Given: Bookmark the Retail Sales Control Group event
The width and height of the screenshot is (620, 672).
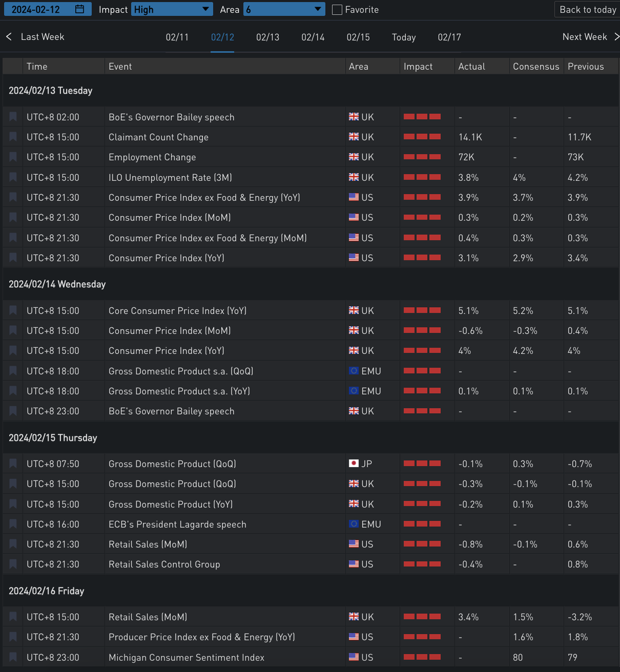Looking at the screenshot, I should pos(13,564).
